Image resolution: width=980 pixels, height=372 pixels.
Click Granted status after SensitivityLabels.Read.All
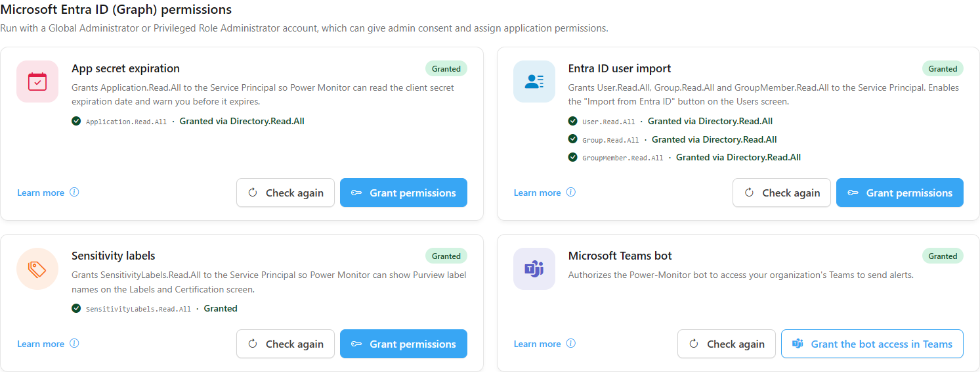tap(221, 308)
